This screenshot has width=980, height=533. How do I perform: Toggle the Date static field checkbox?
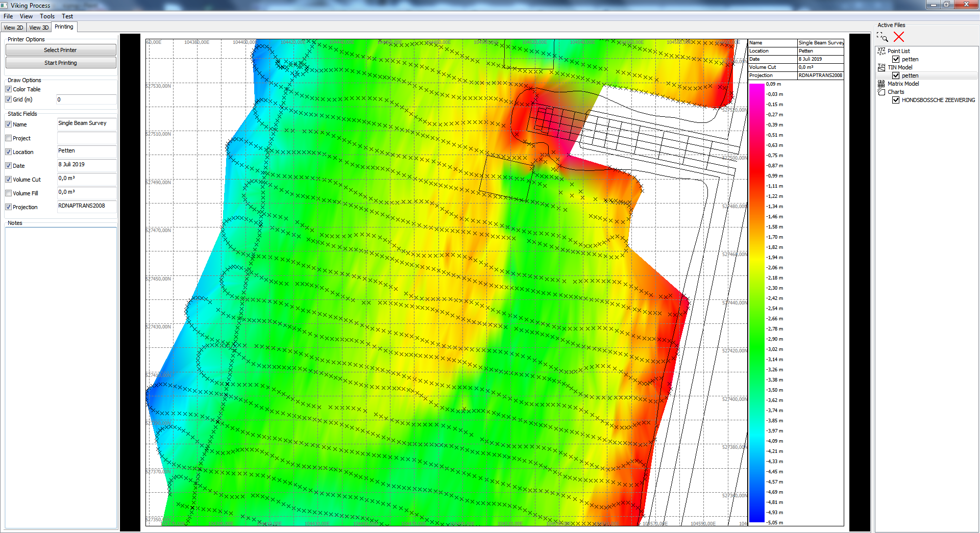pyautogui.click(x=8, y=166)
